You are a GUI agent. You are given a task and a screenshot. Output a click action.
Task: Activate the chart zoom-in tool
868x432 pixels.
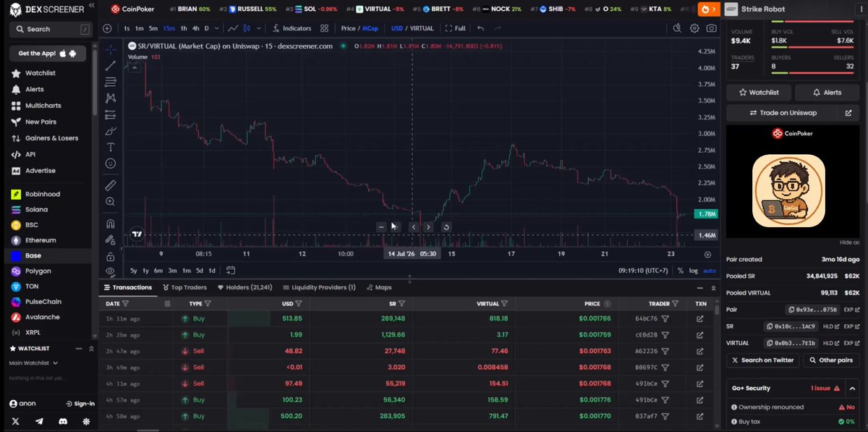pyautogui.click(x=111, y=202)
